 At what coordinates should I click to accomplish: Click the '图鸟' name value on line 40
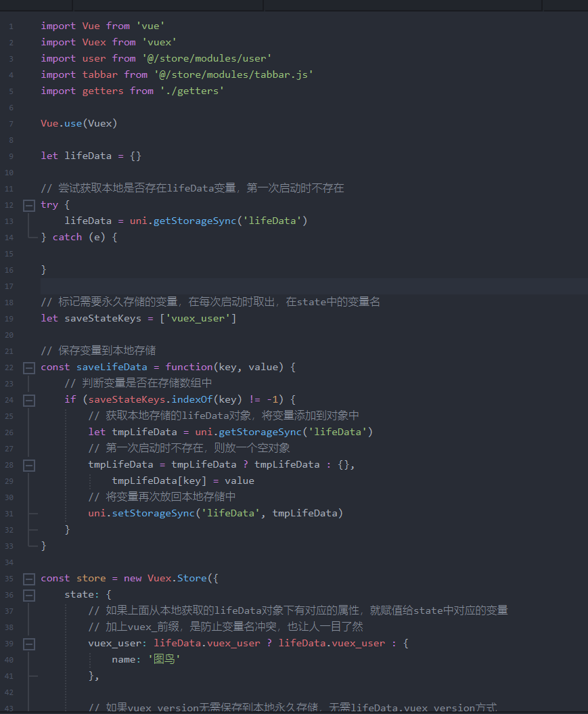(162, 659)
